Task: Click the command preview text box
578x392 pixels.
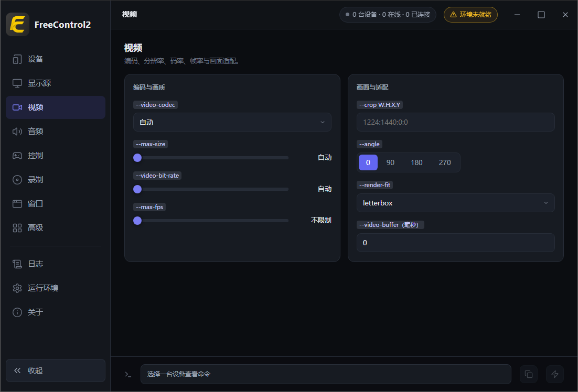Action: (326, 374)
